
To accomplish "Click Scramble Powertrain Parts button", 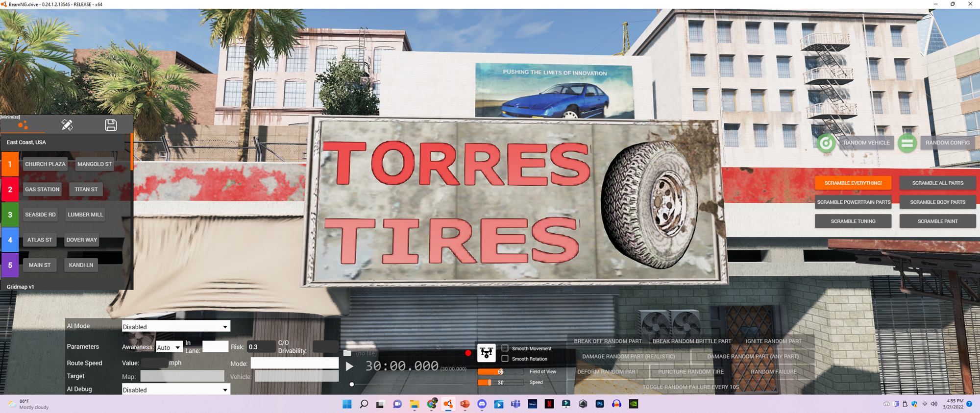I will pos(853,202).
